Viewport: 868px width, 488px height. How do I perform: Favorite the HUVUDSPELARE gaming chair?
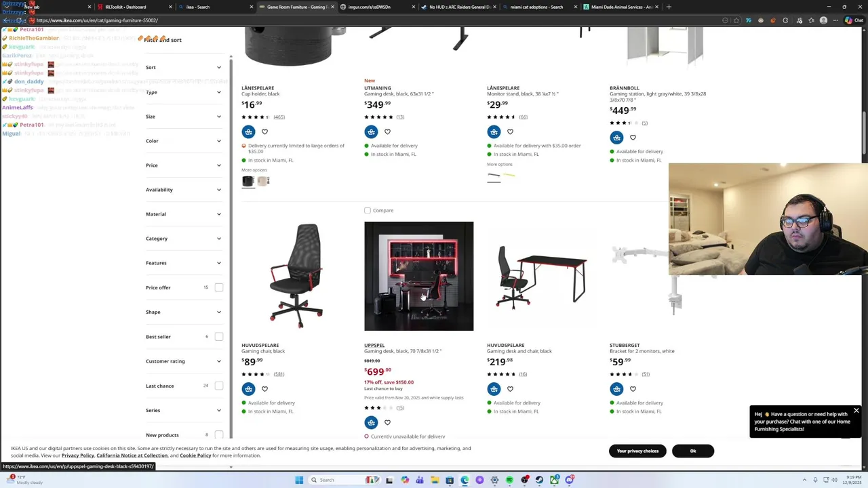(264, 389)
